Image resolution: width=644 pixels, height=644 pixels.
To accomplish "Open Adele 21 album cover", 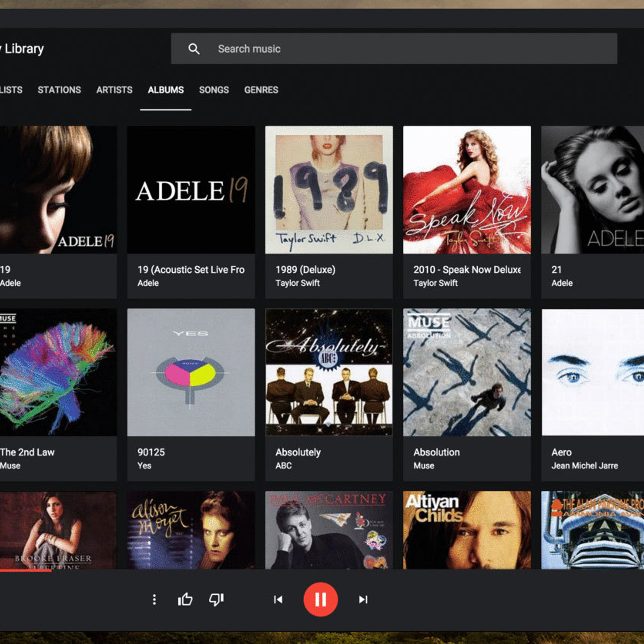I will point(592,190).
